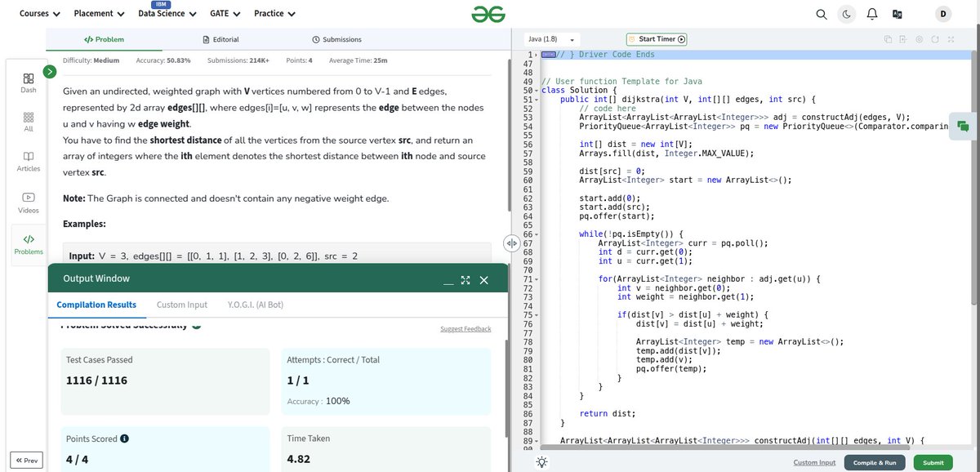Close the Output Window
This screenshot has height=472, width=980.
coord(483,280)
